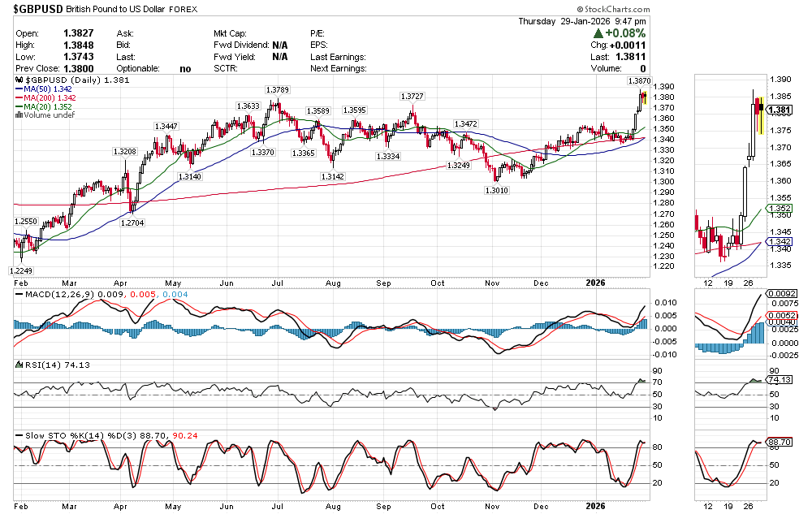Click the Nov label on the date axis

pos(492,283)
